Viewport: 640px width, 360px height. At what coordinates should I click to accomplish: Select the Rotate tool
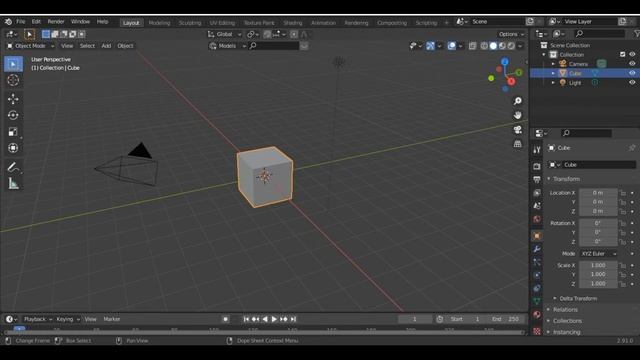[x=13, y=115]
